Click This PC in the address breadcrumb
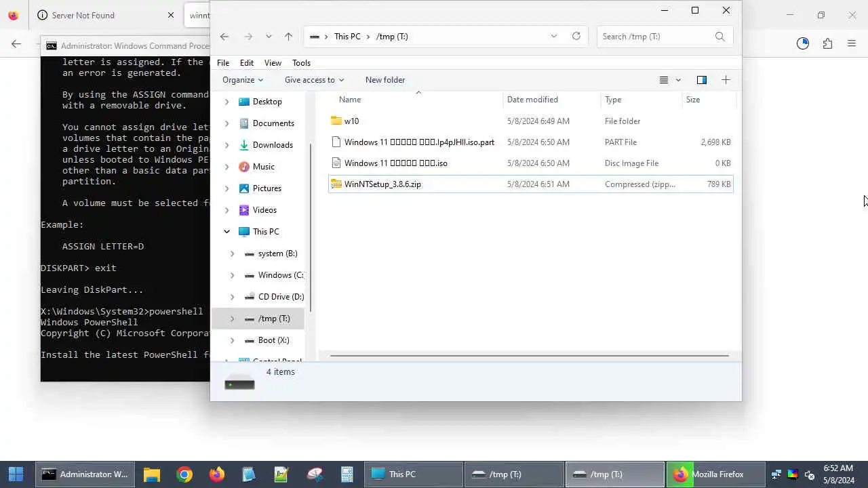 tap(347, 37)
